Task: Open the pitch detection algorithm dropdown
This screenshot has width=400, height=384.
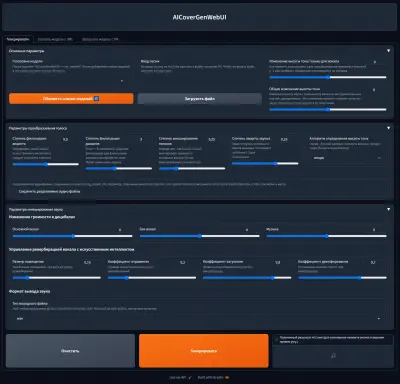Action: [347, 158]
